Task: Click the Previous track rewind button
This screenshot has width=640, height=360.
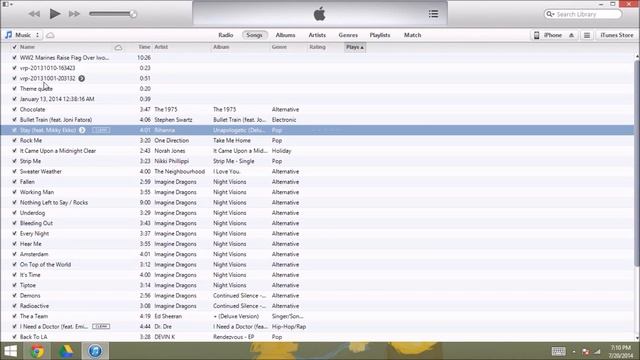Action: [34, 14]
